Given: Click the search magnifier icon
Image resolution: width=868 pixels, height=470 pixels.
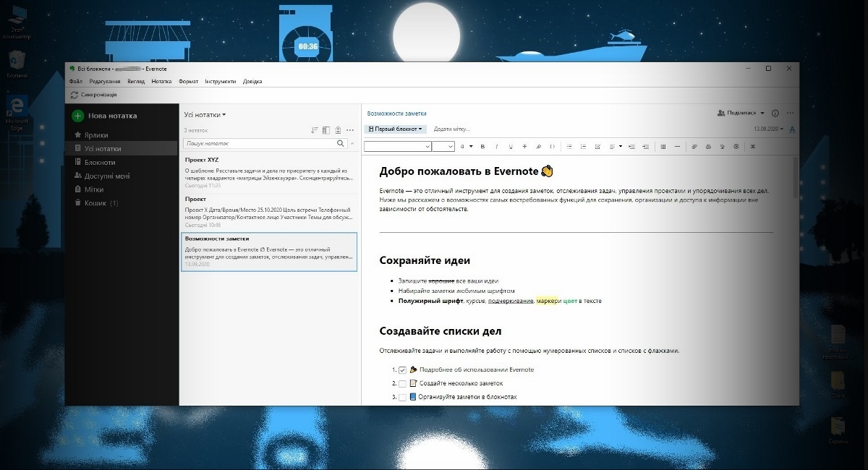Looking at the screenshot, I should 340,144.
